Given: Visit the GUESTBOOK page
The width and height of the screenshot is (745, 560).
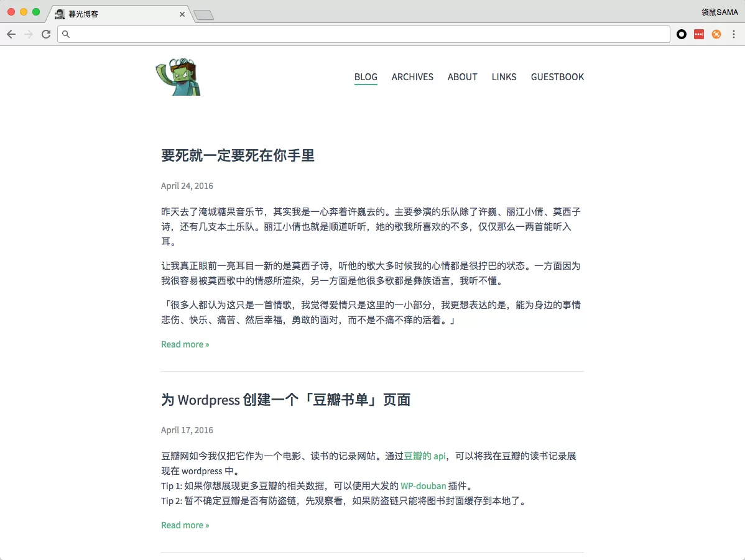Looking at the screenshot, I should coord(557,77).
